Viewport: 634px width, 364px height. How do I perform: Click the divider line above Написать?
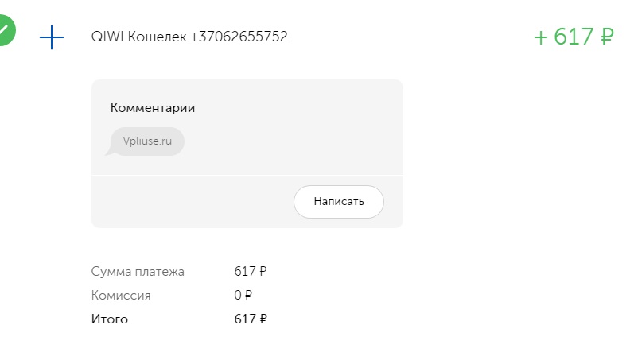point(247,175)
